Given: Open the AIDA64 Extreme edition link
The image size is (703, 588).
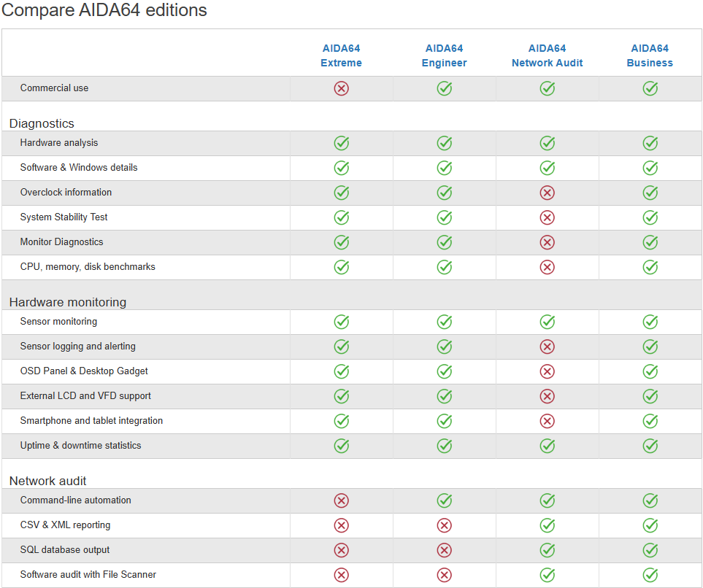Looking at the screenshot, I should click(x=341, y=55).
